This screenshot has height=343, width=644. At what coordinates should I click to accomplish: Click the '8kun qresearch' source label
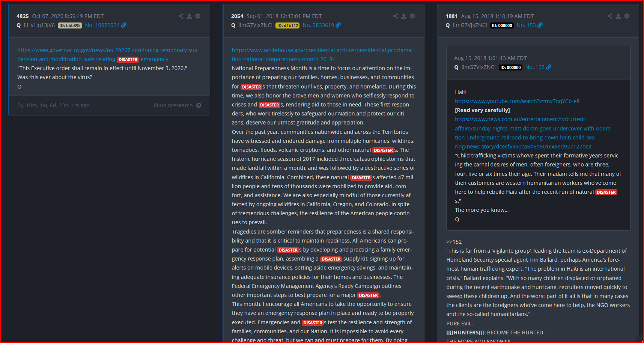[173, 105]
